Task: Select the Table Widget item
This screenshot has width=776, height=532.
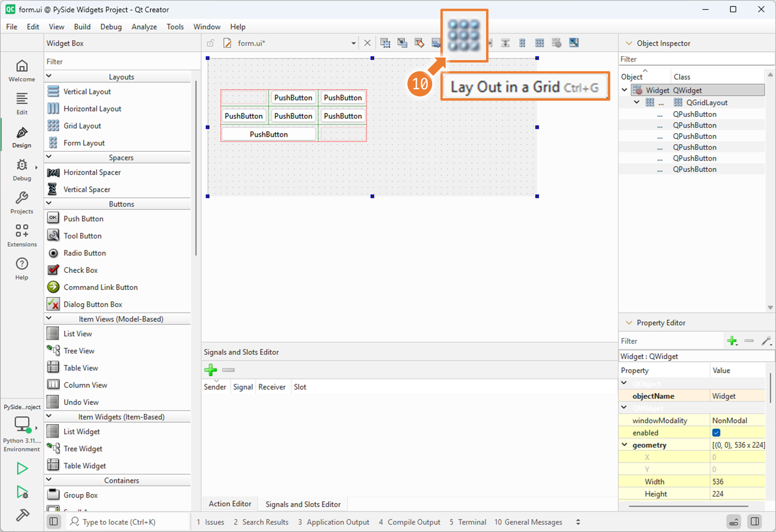Action: (x=85, y=466)
